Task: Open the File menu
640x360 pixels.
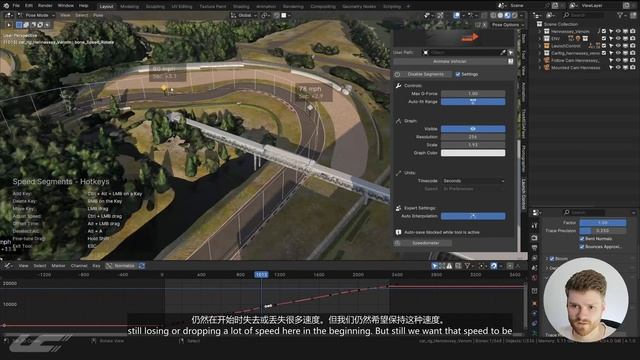Action: tap(16, 6)
